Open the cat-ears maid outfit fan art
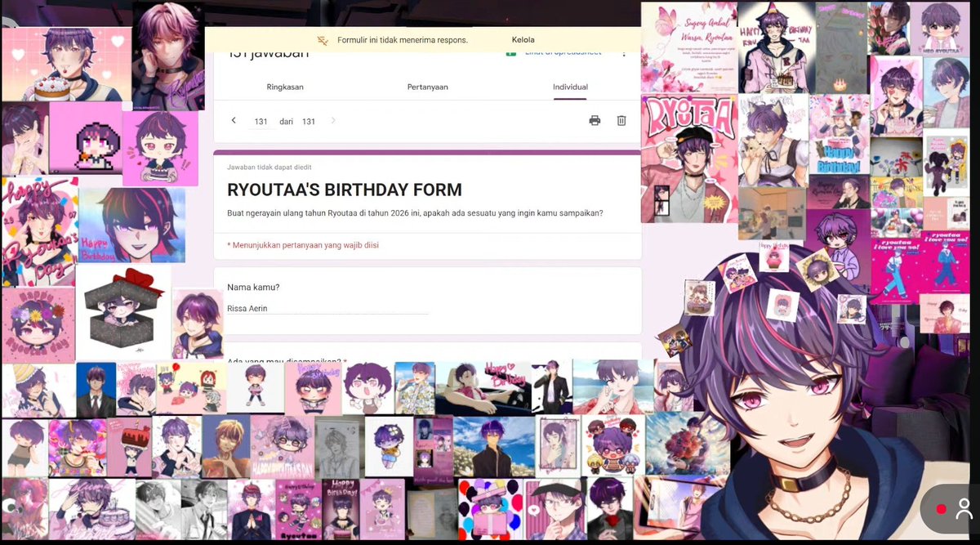Image resolution: width=980 pixels, height=545 pixels. (x=773, y=140)
